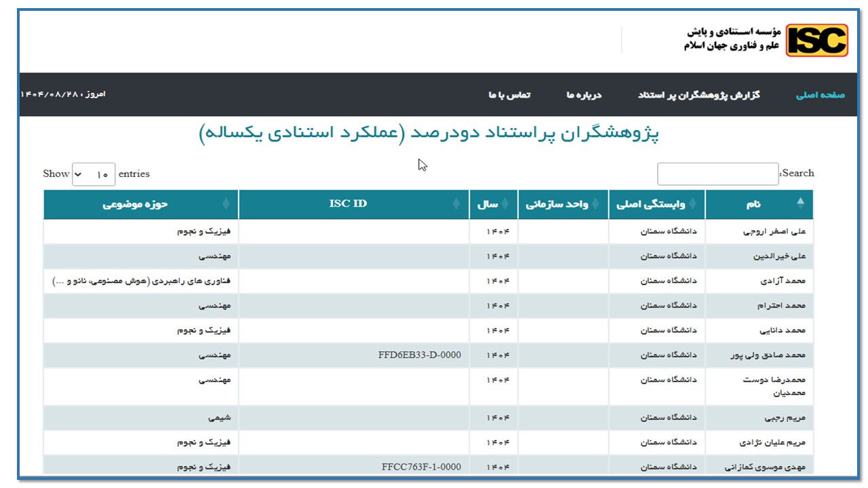Click sort arrows on ISC ID column

tap(456, 204)
